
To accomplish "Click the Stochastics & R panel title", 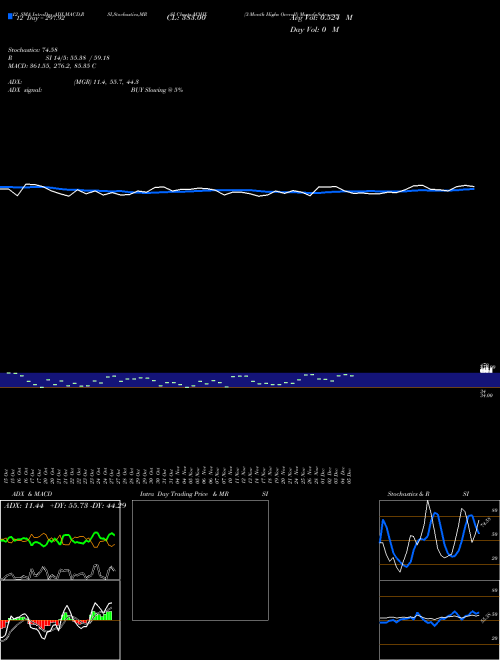I will [x=409, y=494].
